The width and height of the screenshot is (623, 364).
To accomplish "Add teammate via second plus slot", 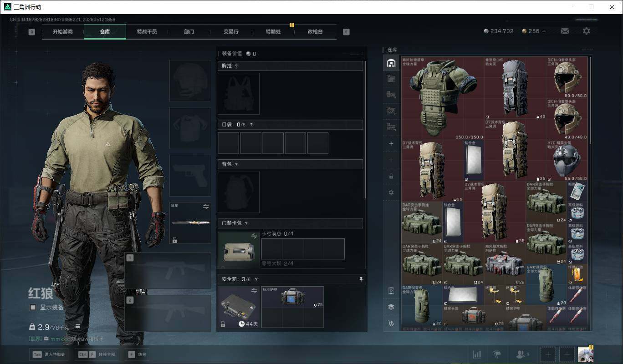I will coord(567,354).
